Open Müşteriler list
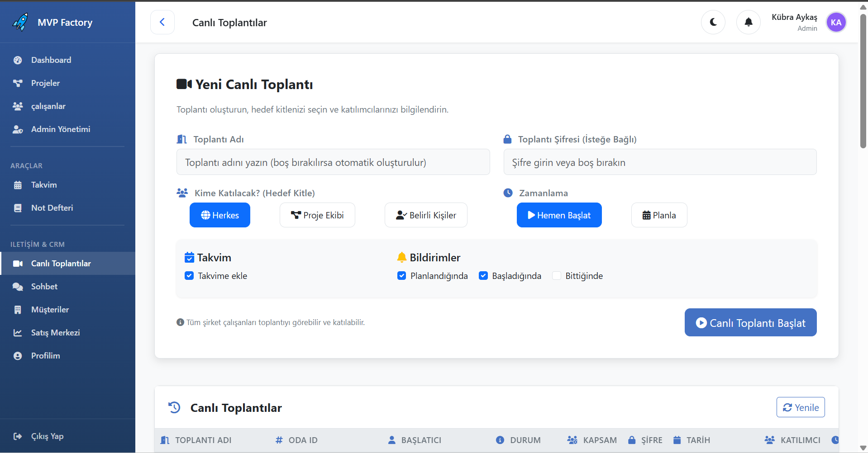 tap(50, 309)
